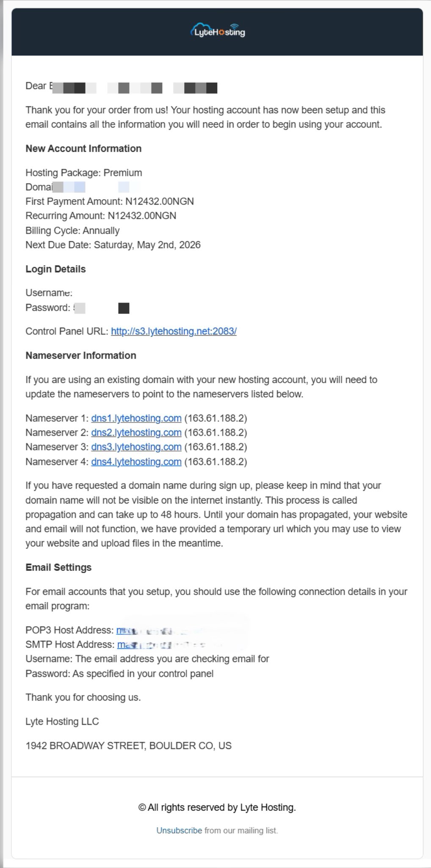Open the Control Panel URL link
Viewport: 431px width, 868px height.
174,331
